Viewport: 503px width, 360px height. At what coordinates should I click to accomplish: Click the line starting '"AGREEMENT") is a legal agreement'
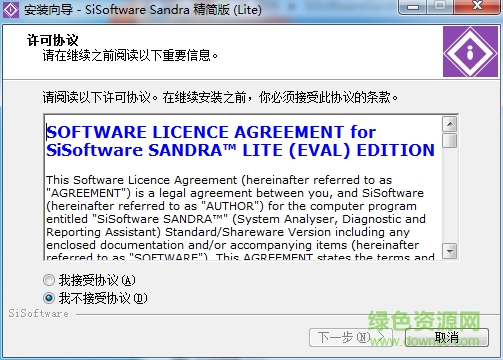(235, 193)
